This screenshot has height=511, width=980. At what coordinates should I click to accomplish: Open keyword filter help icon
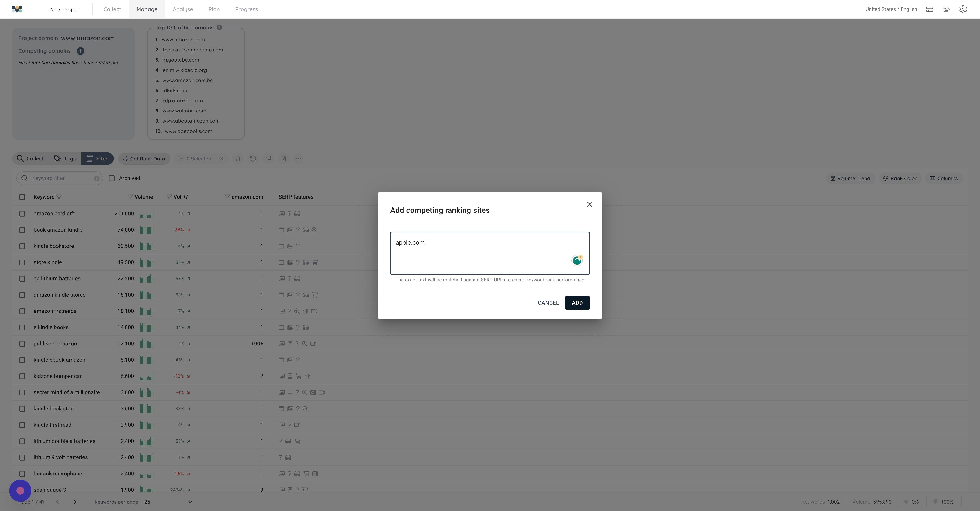click(x=97, y=178)
